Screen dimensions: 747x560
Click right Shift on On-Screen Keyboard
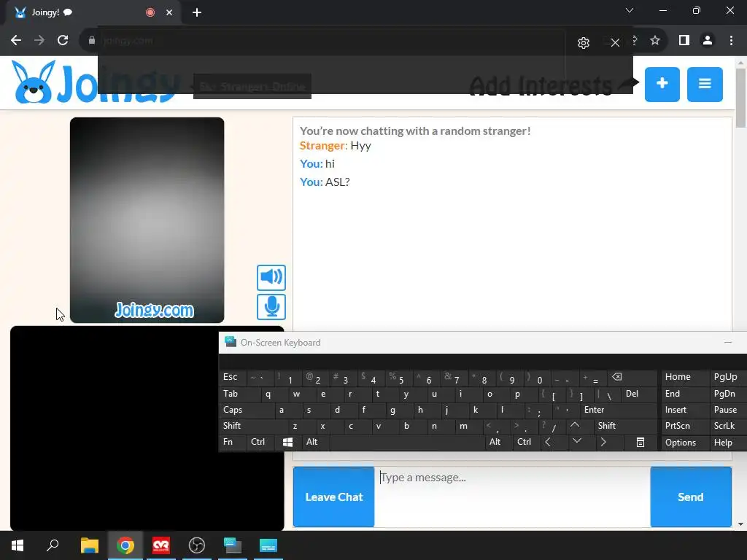(624, 426)
